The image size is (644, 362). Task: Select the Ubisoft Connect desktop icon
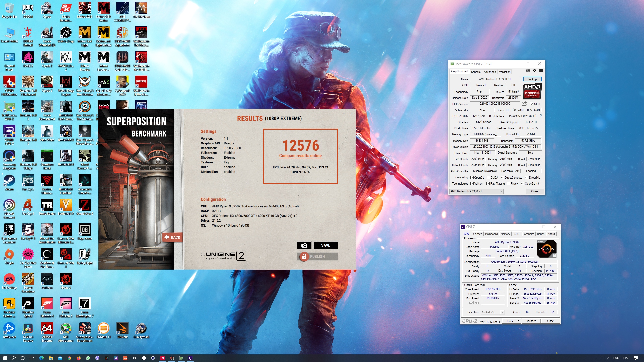click(9, 209)
